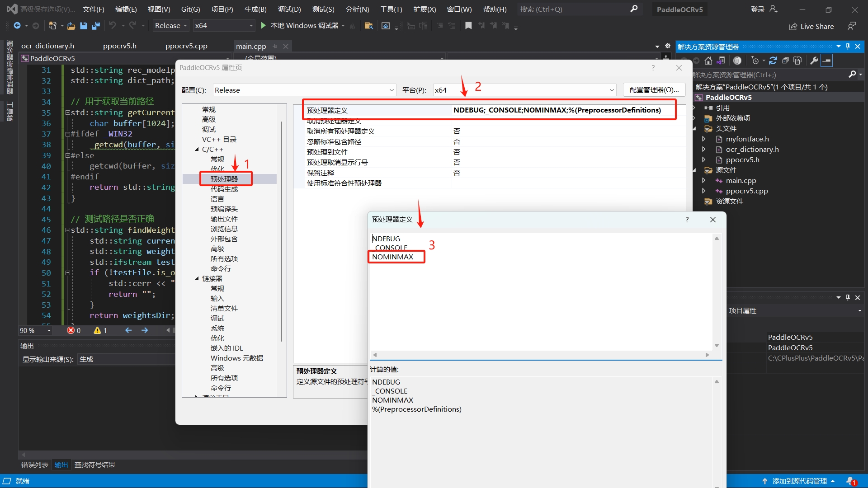
Task: Open the 工具(T) menu
Action: pyautogui.click(x=391, y=9)
